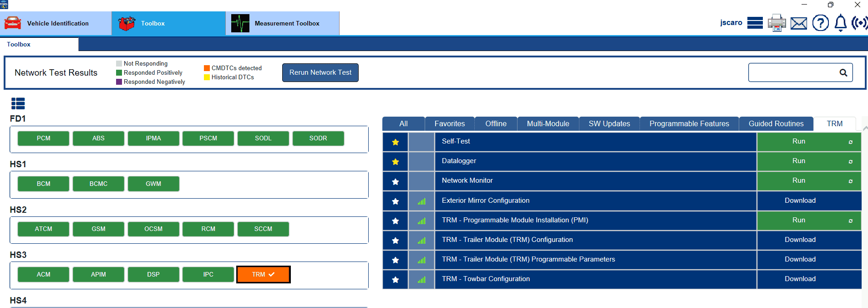
Task: Open the help question mark icon
Action: tap(820, 23)
